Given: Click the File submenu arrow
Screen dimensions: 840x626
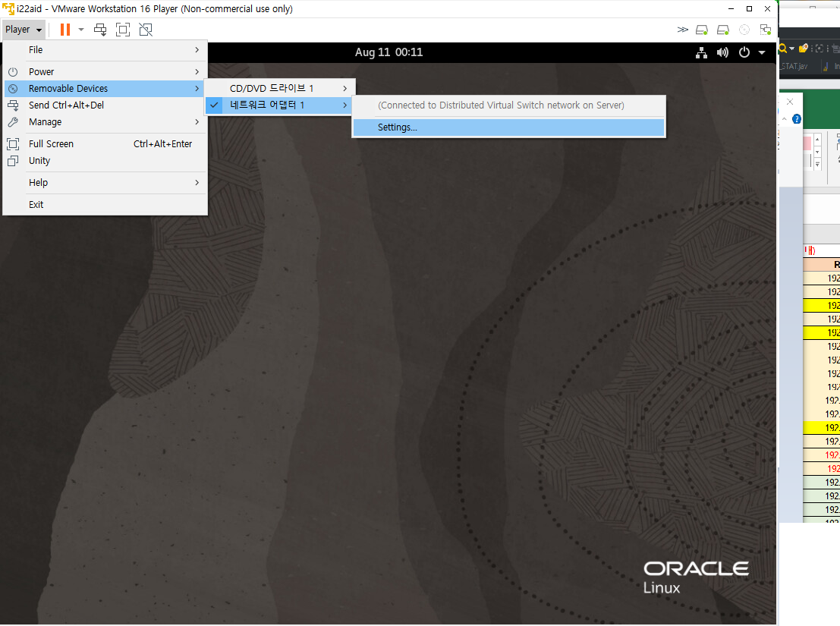Looking at the screenshot, I should pyautogui.click(x=197, y=50).
